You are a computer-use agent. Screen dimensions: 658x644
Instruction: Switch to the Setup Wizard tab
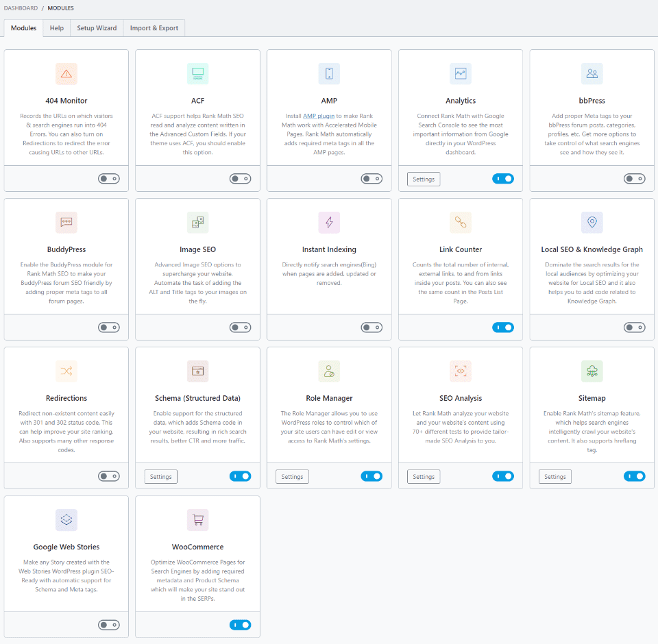pos(97,28)
